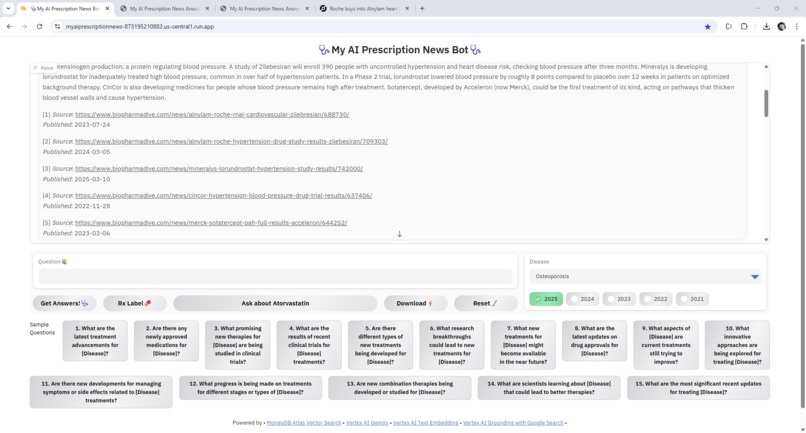Select sample question 5 different types of treatments
Screen dimensions: 806x433
[380, 345]
